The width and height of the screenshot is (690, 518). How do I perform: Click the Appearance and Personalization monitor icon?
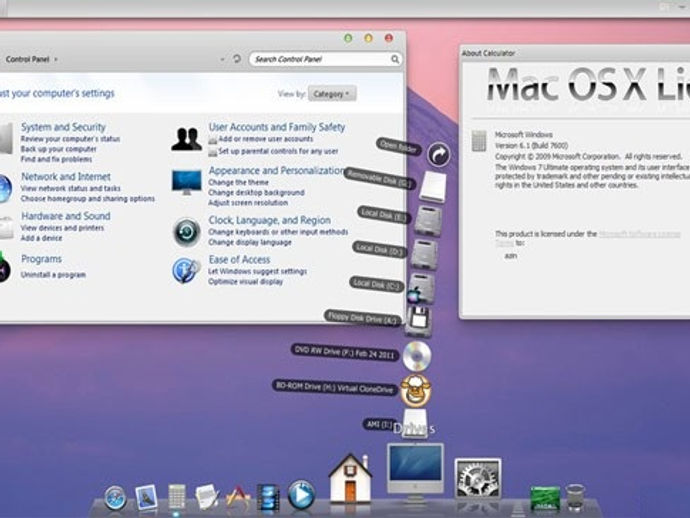[187, 182]
